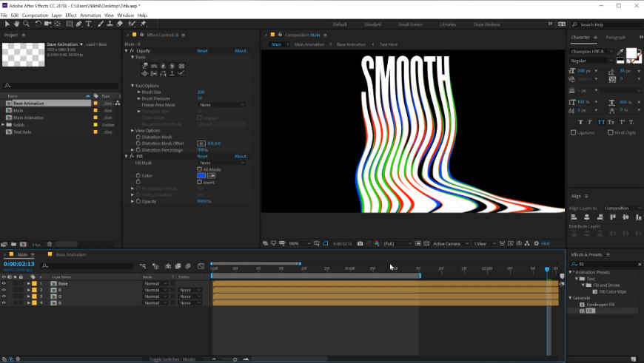
Task: Open the Window menu
Action: tap(126, 16)
